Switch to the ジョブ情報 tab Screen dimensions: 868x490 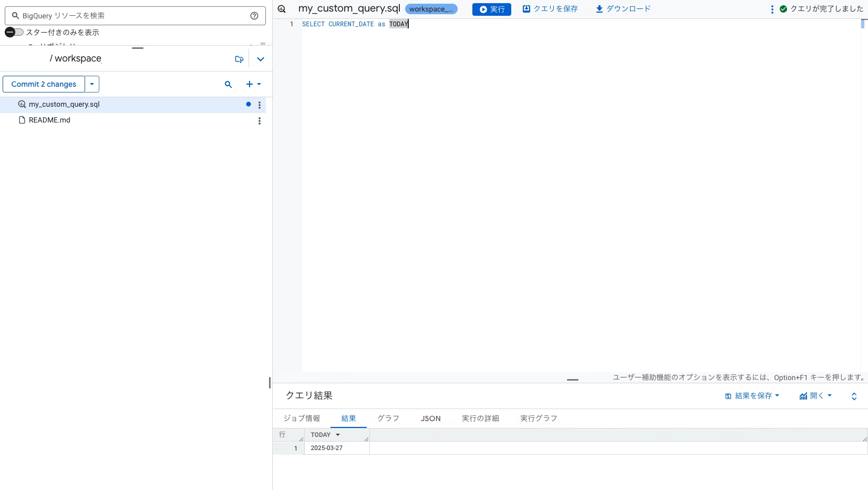coord(302,418)
